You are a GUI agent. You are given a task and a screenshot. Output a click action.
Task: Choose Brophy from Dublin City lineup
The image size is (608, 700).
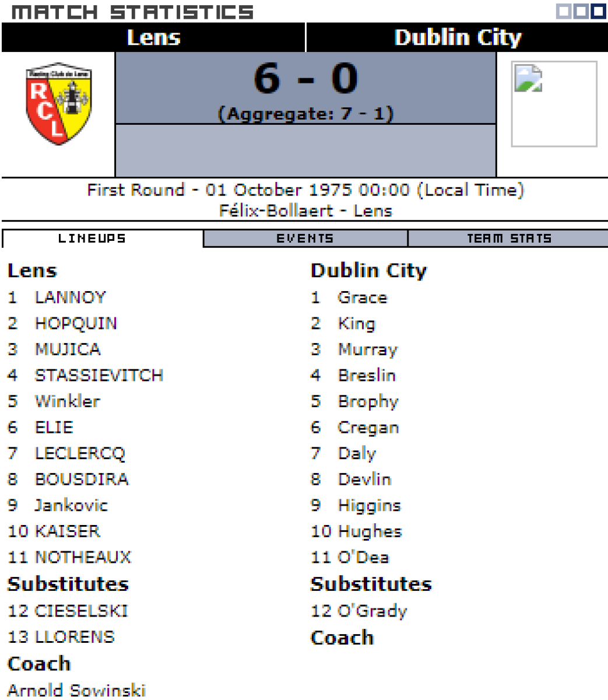(368, 401)
